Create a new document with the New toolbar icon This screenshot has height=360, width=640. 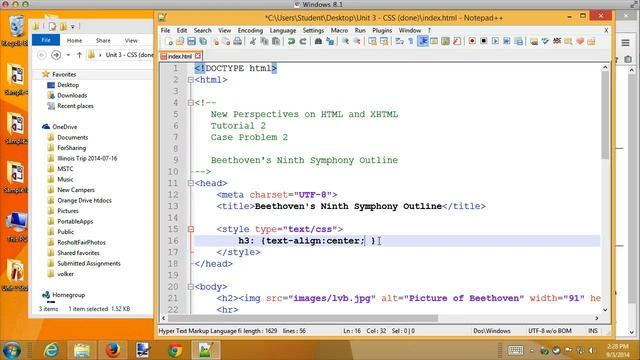coord(169,41)
